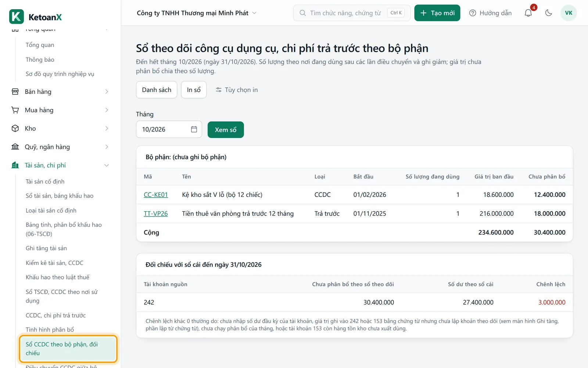Open Loại tài sản cố định item
The width and height of the screenshot is (588, 368).
51,210
